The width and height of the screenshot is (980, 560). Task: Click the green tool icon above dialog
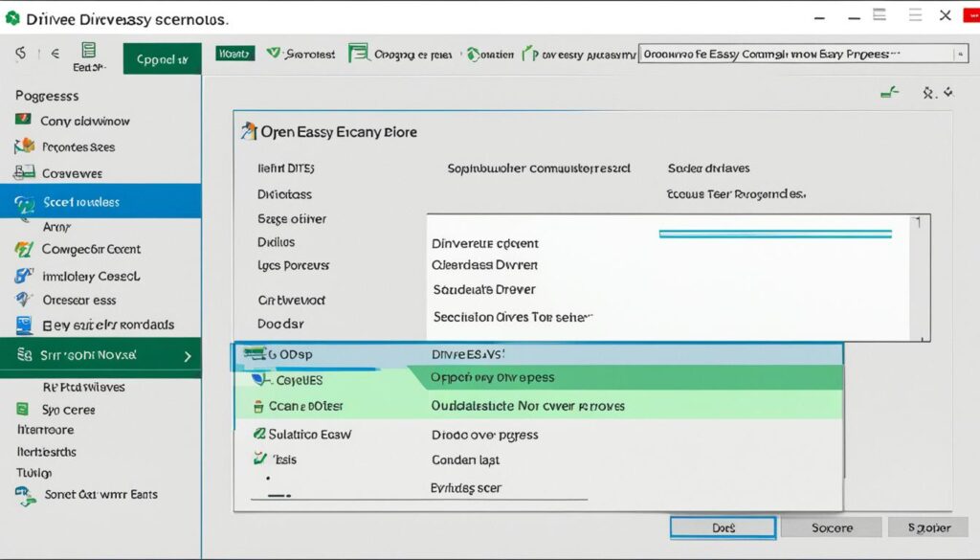point(889,93)
